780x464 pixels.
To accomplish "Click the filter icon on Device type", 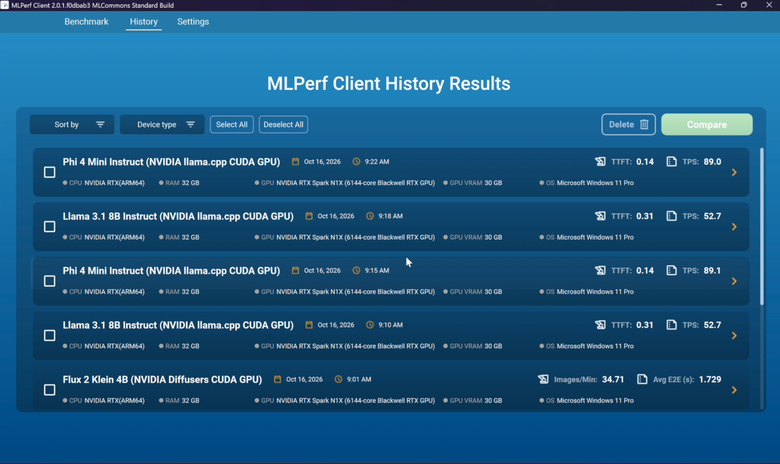I will click(x=191, y=124).
